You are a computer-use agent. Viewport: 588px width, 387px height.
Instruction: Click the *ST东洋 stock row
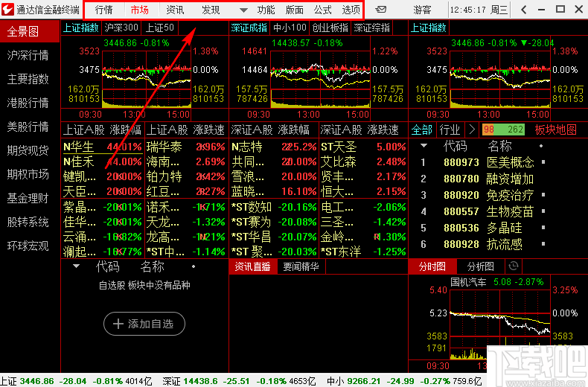363,252
